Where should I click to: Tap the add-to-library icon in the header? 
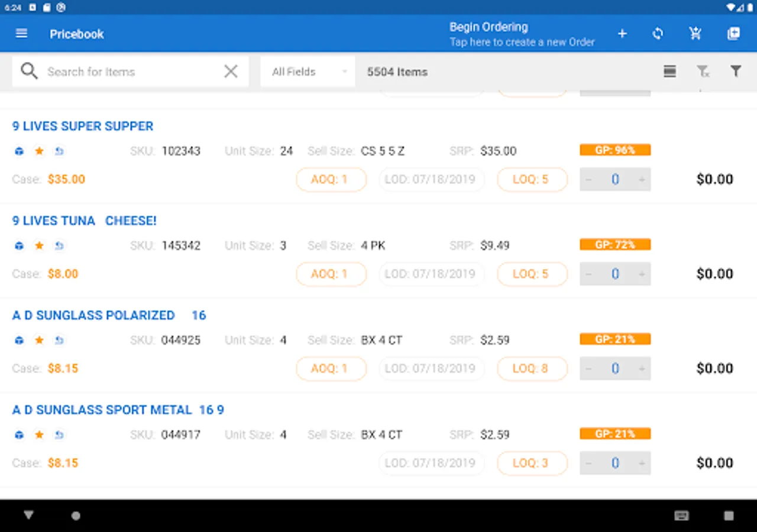[733, 34]
